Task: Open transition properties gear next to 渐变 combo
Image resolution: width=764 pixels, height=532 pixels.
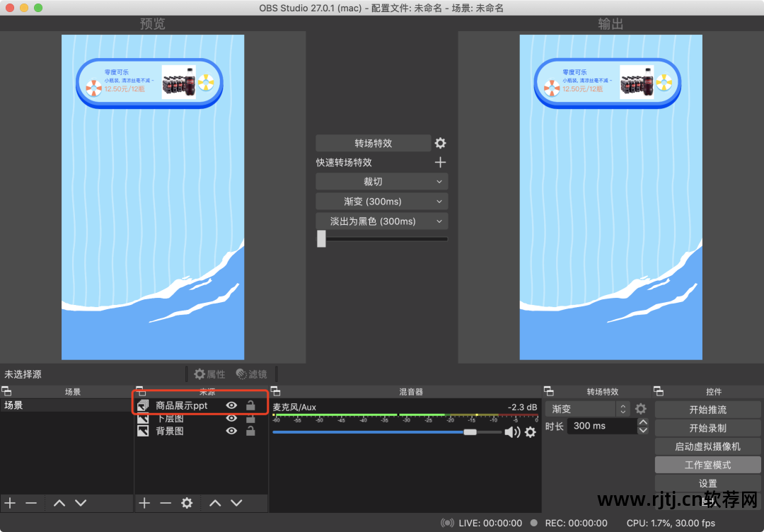Action: pyautogui.click(x=641, y=409)
